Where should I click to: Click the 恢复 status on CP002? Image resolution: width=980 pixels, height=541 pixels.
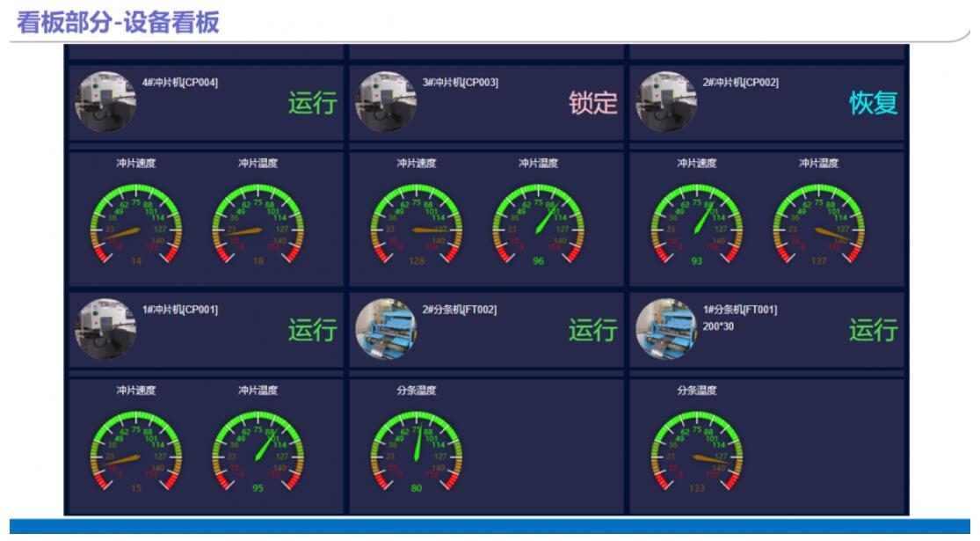[873, 104]
